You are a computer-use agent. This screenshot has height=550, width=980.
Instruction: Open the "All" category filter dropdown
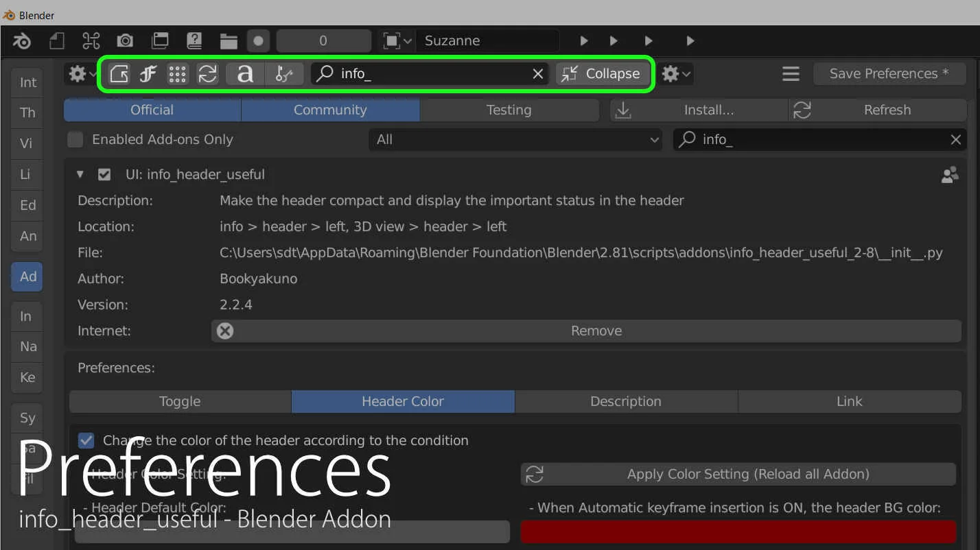tap(515, 139)
